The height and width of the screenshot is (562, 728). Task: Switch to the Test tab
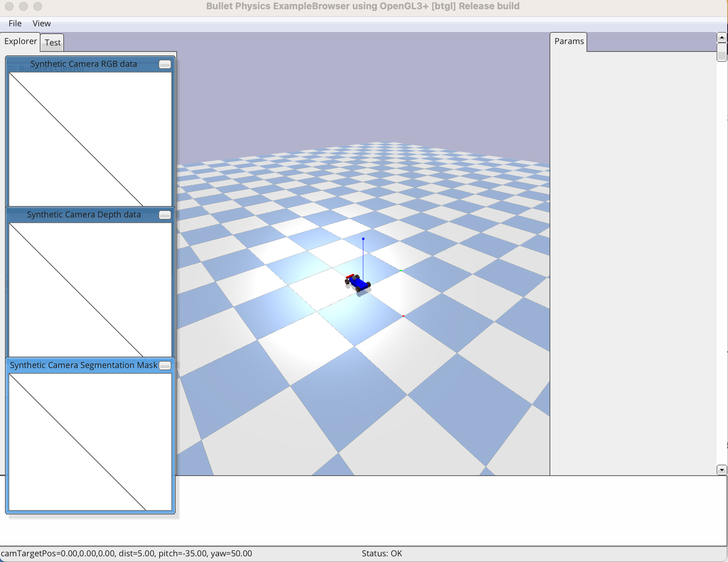tap(53, 43)
